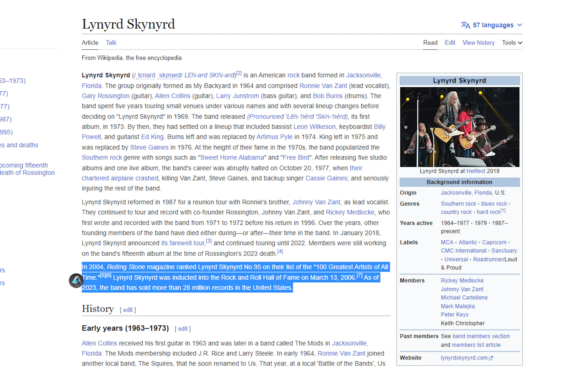Click the Lynyrd Skynyrd Hellfest photo

(460, 127)
